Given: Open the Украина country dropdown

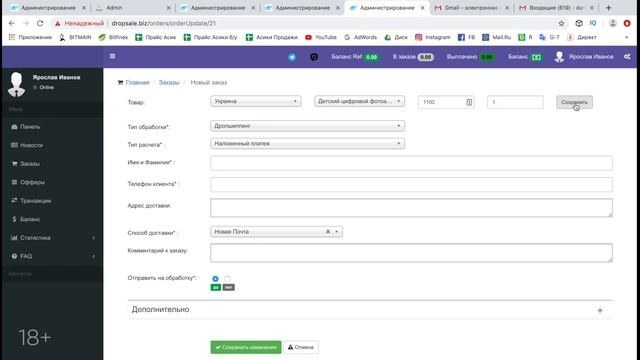Looking at the screenshot, I should 256,101.
